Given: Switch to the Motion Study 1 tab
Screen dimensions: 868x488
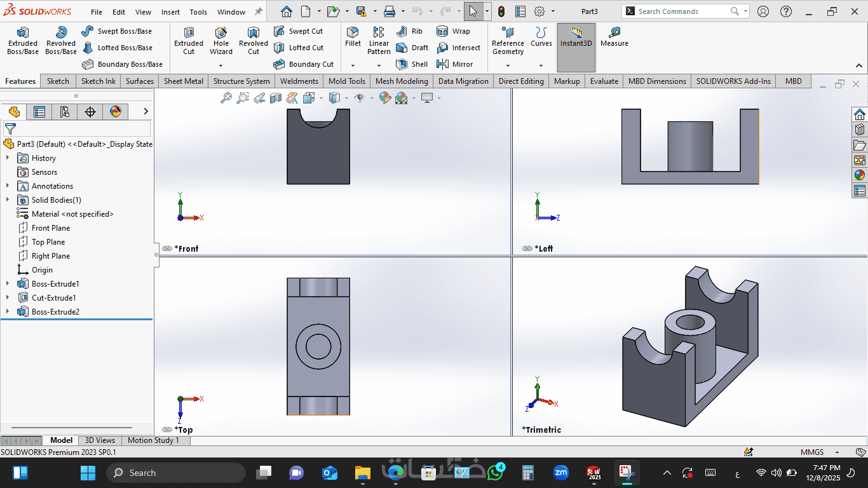Looking at the screenshot, I should pyautogui.click(x=153, y=440).
